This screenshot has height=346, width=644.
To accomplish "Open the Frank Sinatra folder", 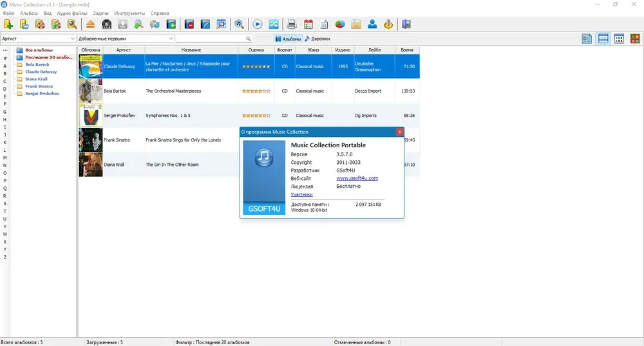I will 39,86.
